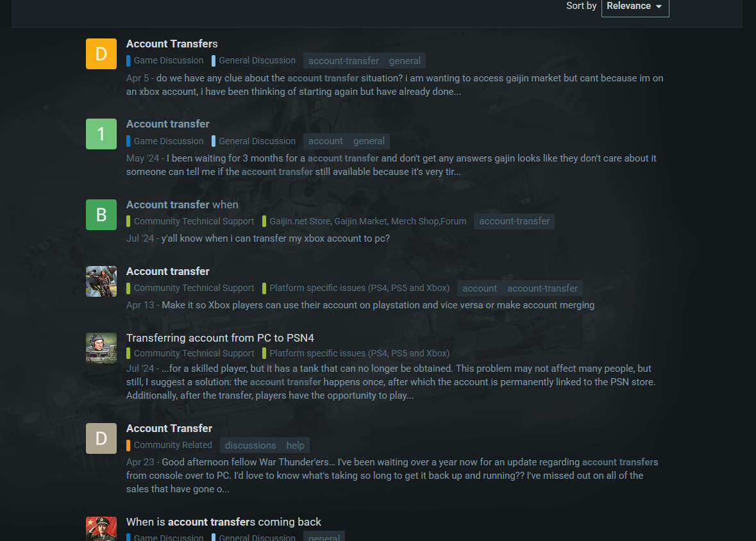
Task: Open the Sort by Relevance dropdown
Action: pyautogui.click(x=635, y=6)
